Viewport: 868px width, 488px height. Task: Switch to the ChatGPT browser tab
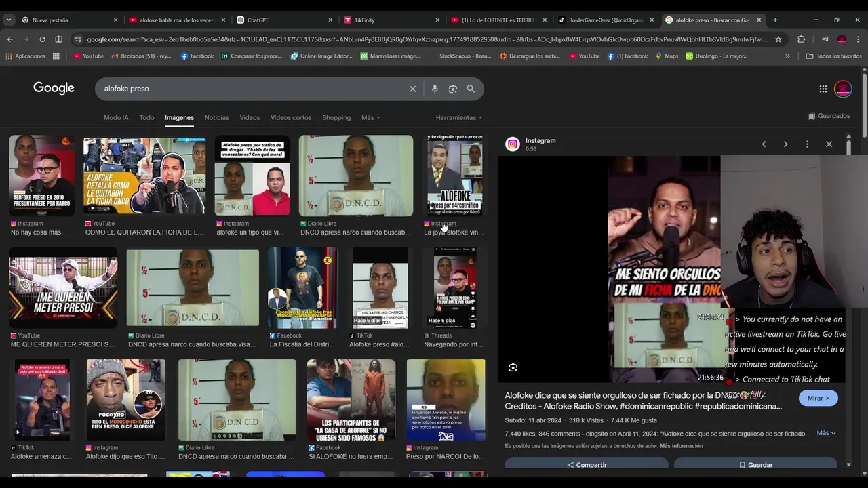pyautogui.click(x=284, y=20)
